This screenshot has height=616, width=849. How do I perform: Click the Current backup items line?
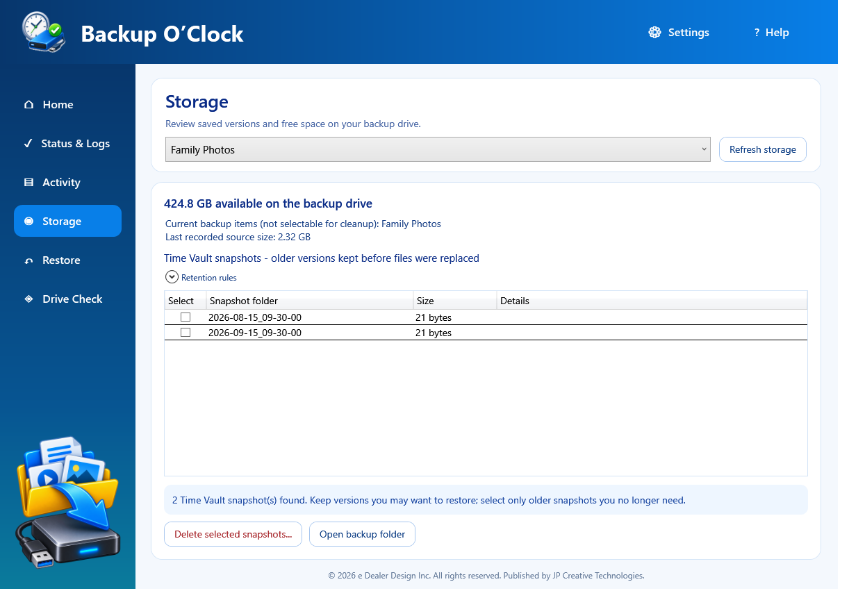(x=303, y=224)
